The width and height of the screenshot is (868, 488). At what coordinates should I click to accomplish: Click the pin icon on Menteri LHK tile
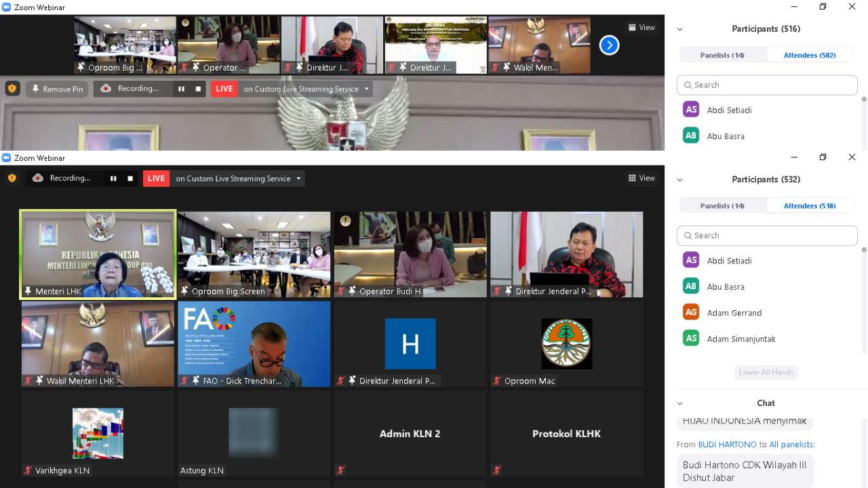(x=28, y=291)
